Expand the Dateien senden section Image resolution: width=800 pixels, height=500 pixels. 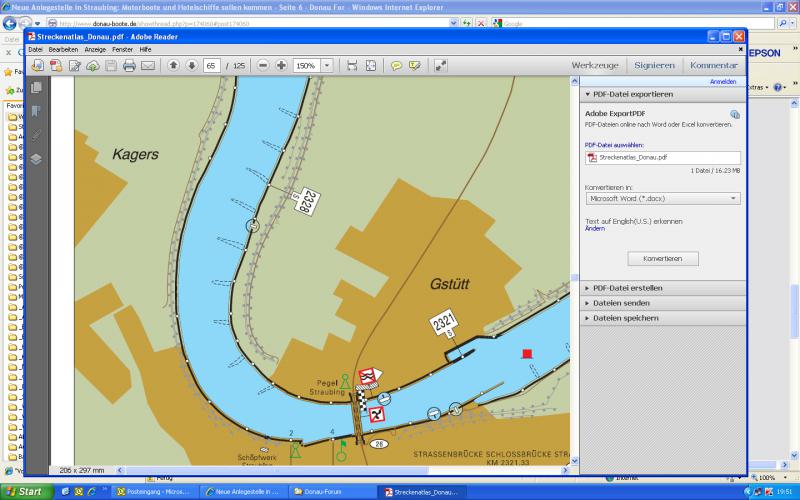pyautogui.click(x=621, y=303)
